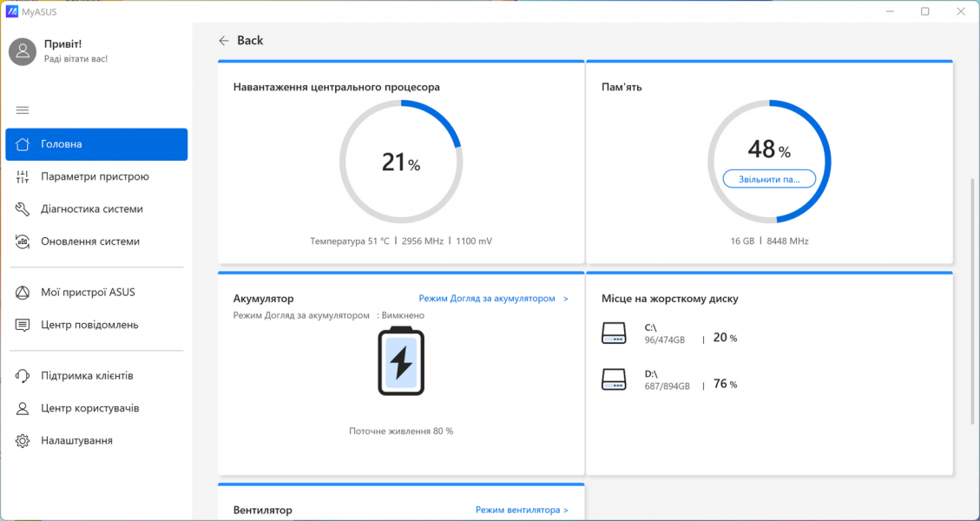Collapse sidebar with hamburger menu

click(23, 110)
